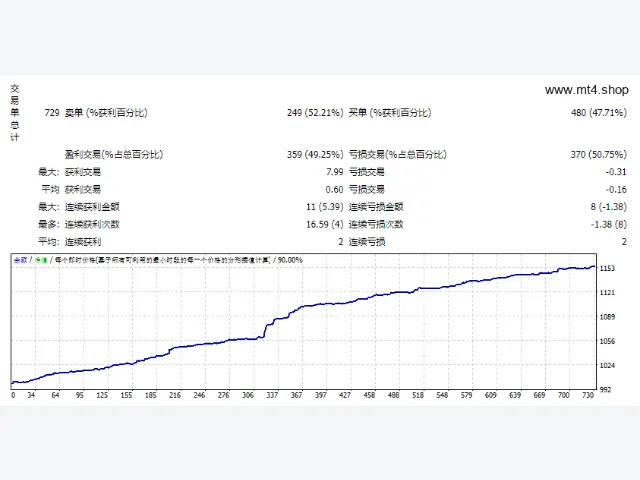Click the 992 y-axis label
Viewport: 640px width, 480px height.
tap(605, 390)
